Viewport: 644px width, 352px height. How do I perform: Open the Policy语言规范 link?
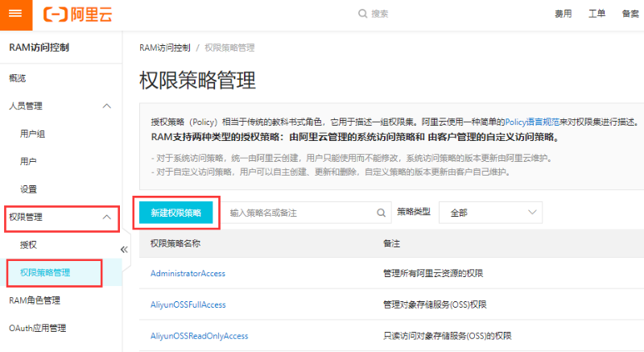tap(532, 122)
